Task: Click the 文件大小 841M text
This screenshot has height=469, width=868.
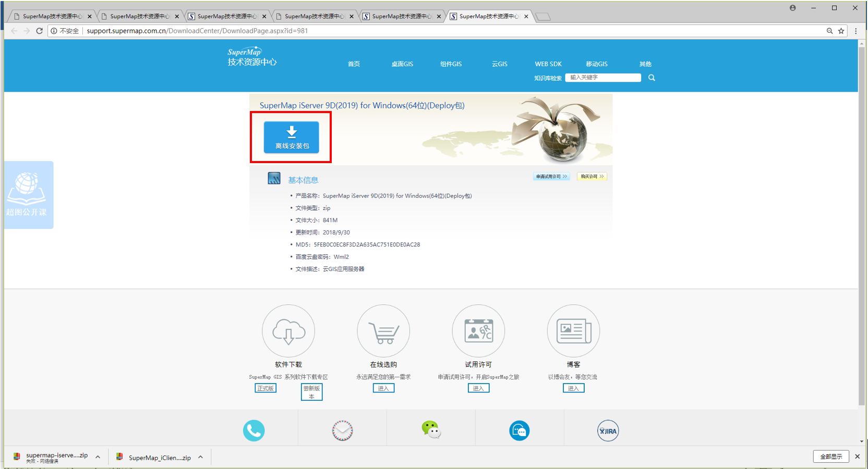Action: tap(316, 220)
